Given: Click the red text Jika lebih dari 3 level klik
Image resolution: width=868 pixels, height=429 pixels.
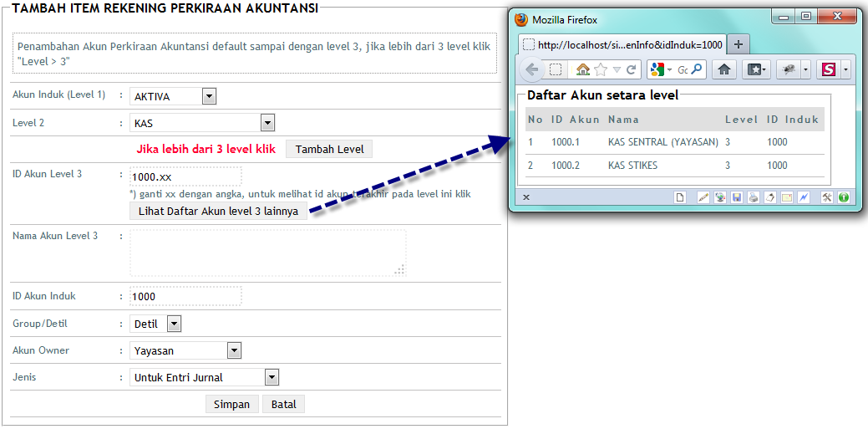Looking at the screenshot, I should coord(206,149).
